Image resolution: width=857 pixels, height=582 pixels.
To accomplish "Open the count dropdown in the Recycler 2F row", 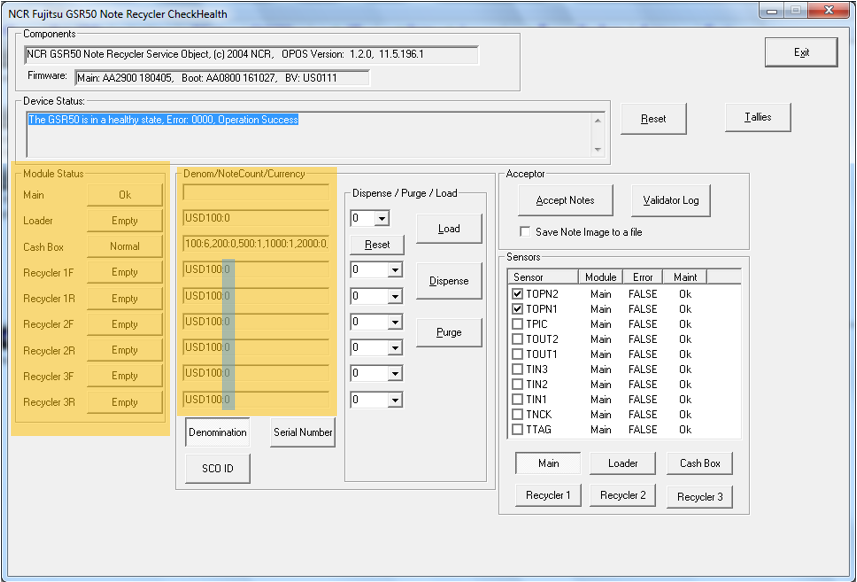I will click(395, 322).
